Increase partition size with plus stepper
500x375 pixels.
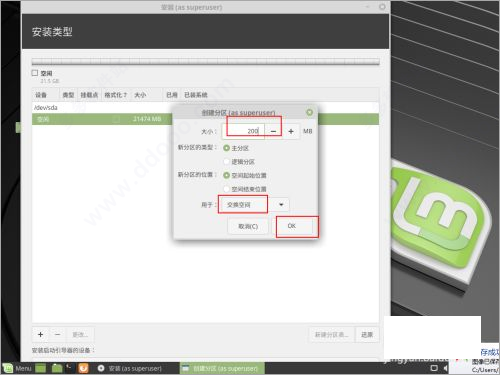tap(291, 131)
